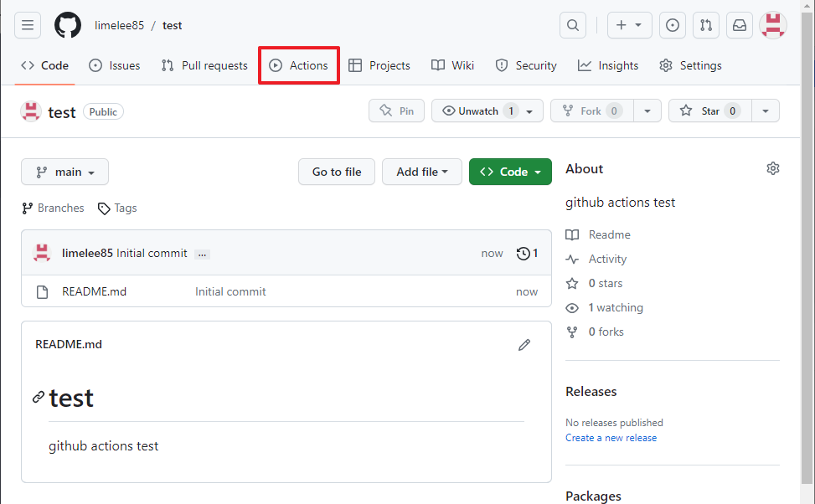Open the Wiki tab
This screenshot has width=815, height=504.
[x=452, y=65]
